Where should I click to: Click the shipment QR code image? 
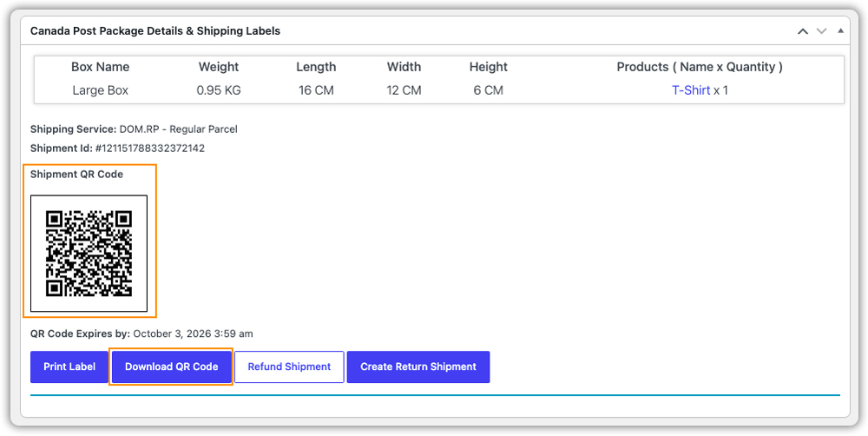(x=89, y=254)
